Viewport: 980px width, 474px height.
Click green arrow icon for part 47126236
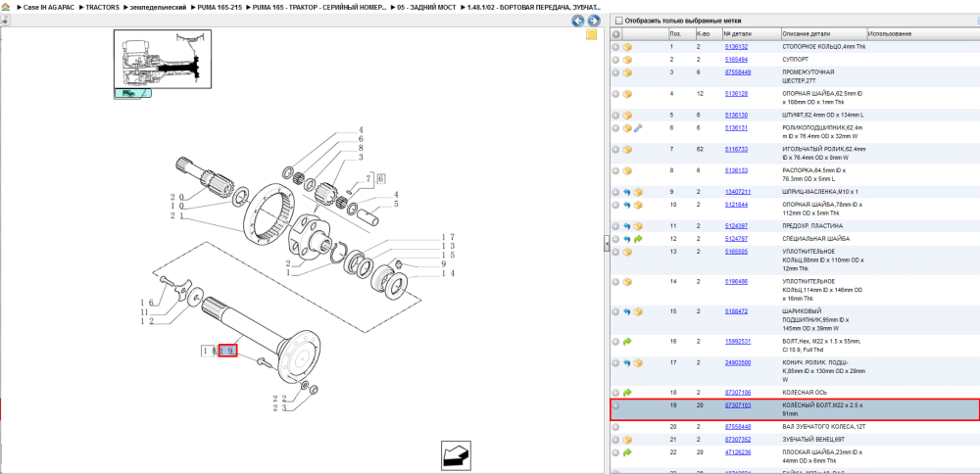(x=627, y=452)
